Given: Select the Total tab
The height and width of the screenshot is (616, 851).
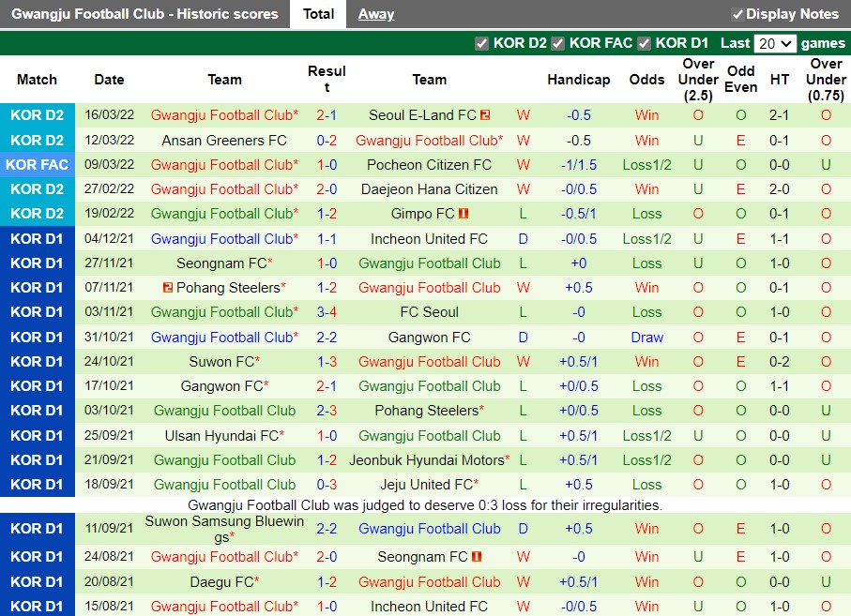Looking at the screenshot, I should [318, 14].
